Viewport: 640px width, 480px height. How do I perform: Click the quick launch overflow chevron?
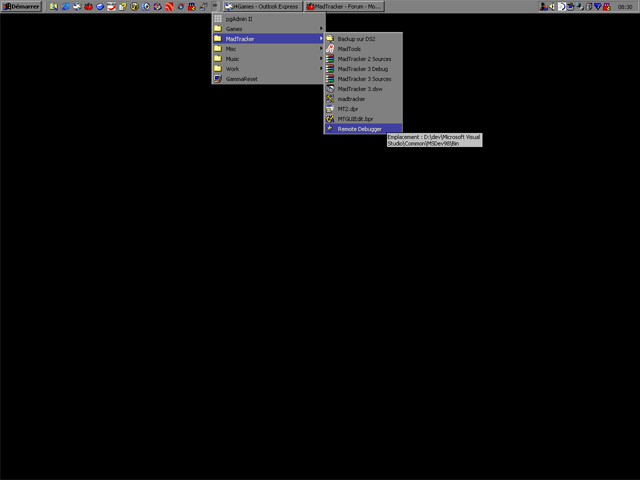pos(215,6)
